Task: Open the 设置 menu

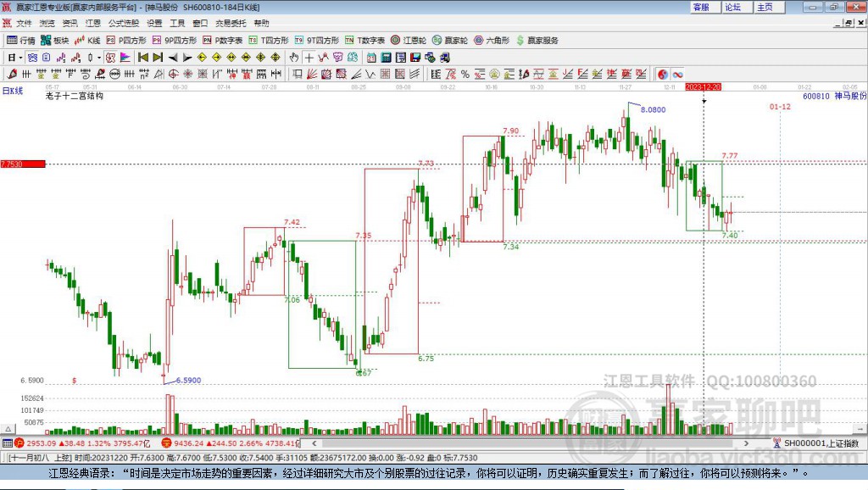Action: pos(154,23)
